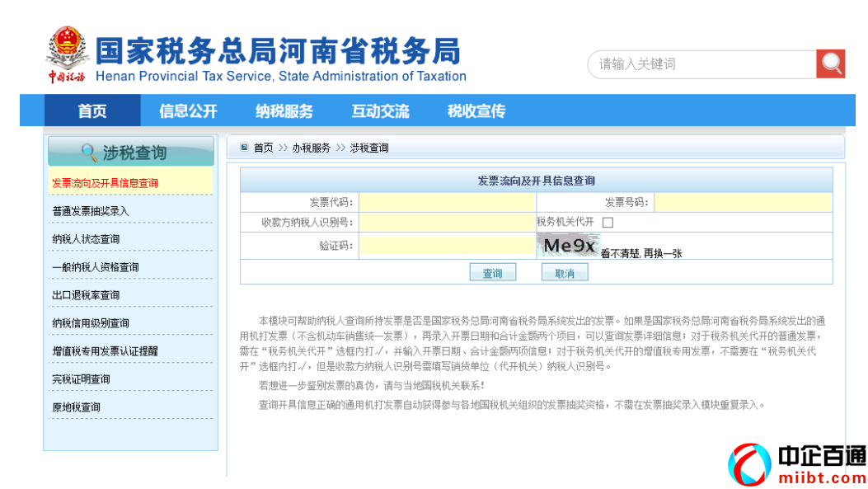Select 出口退税率查询 in the sidebar
The width and height of the screenshot is (868, 489).
[x=86, y=295]
